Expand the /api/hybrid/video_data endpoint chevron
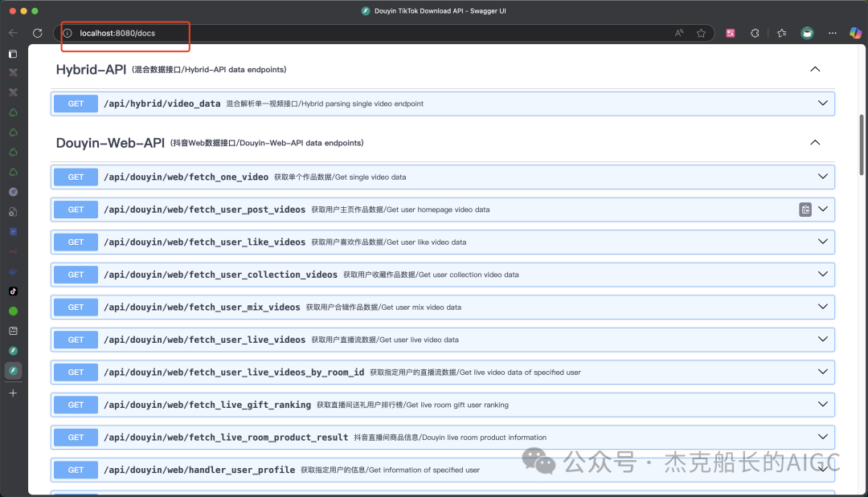Screen dimensions: 868x497 823,104
